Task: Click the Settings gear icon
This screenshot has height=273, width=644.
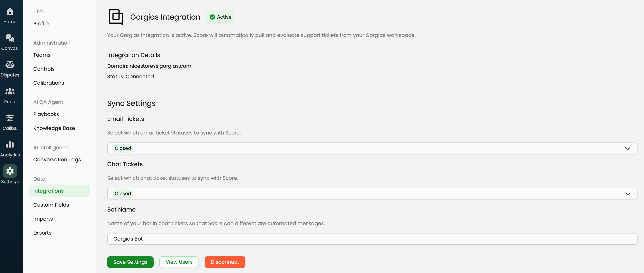Action: (x=10, y=171)
